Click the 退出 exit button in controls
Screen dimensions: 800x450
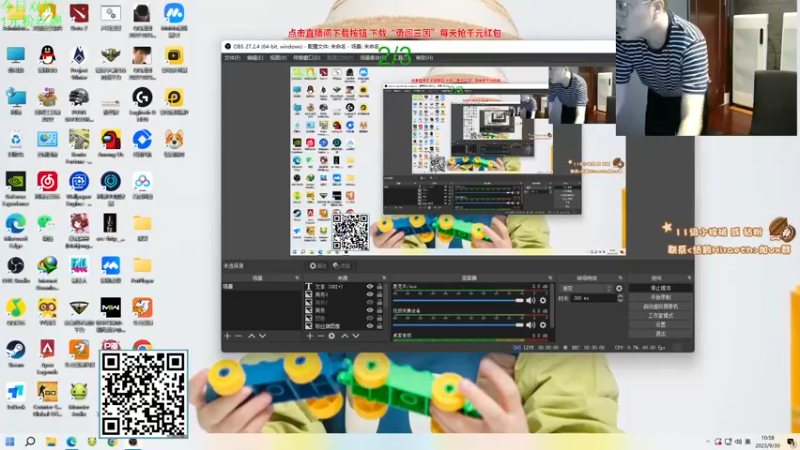tap(661, 334)
